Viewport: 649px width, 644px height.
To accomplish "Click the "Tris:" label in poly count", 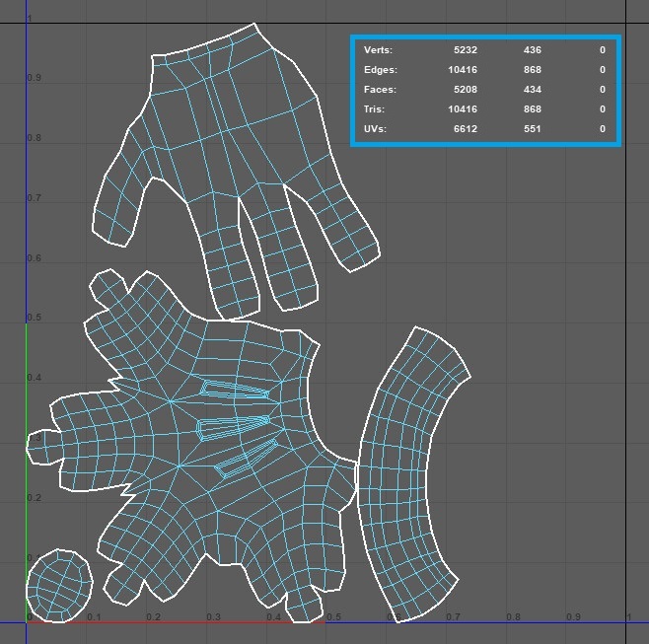I will pyautogui.click(x=374, y=109).
